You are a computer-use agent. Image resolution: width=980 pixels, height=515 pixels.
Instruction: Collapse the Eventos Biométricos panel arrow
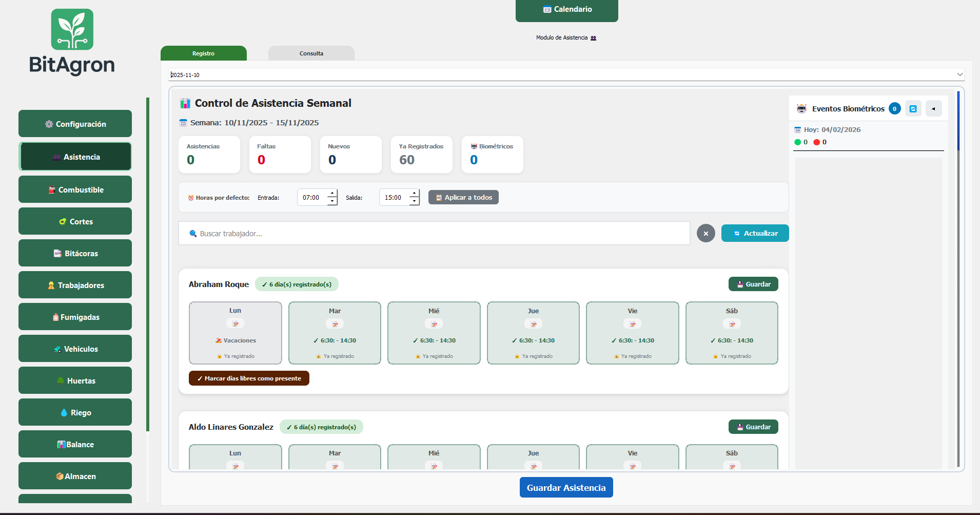point(933,108)
